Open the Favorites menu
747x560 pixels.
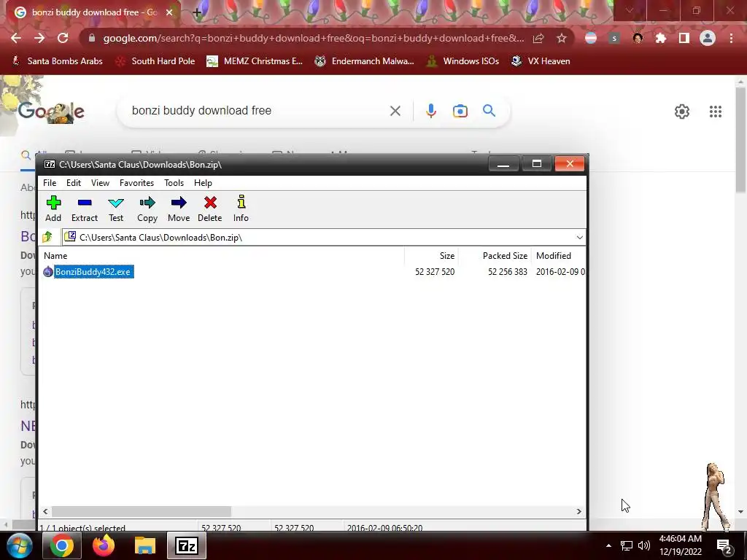pyautogui.click(x=136, y=183)
